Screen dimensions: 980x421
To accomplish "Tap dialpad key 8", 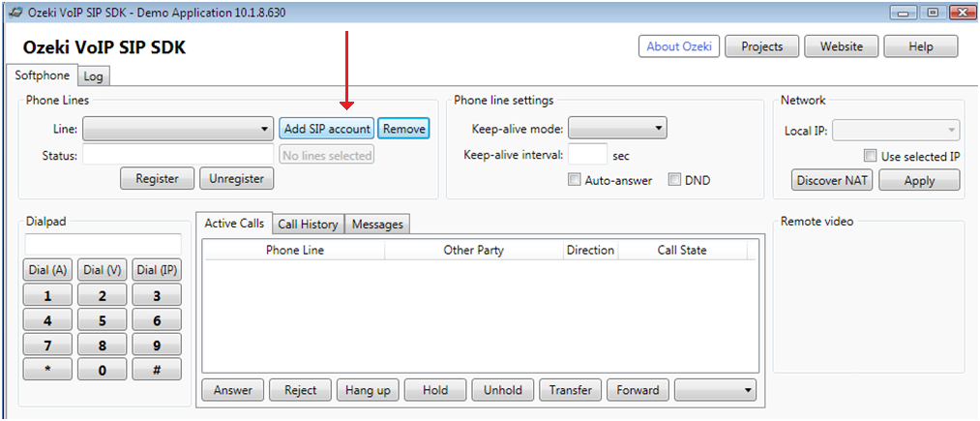I will pyautogui.click(x=102, y=345).
